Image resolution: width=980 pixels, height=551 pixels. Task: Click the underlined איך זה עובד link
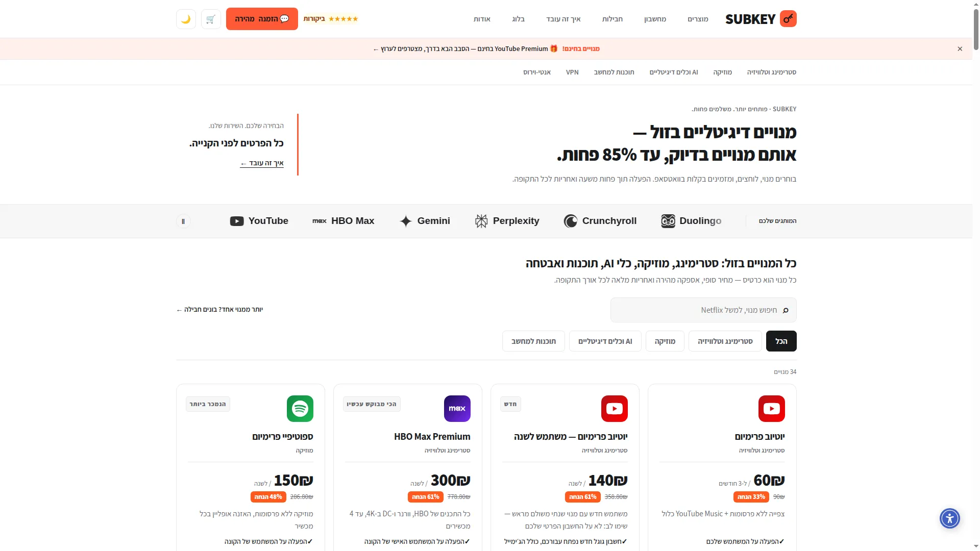(262, 163)
